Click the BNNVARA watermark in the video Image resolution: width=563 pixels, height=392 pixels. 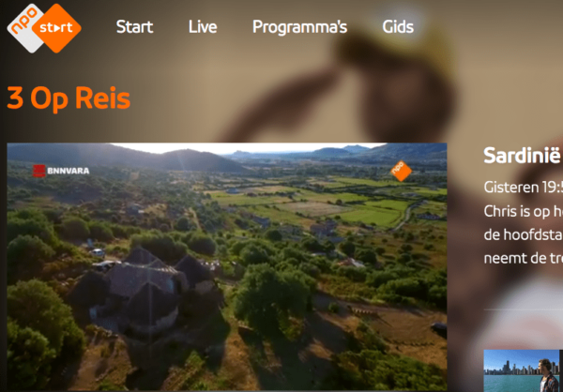(x=61, y=171)
